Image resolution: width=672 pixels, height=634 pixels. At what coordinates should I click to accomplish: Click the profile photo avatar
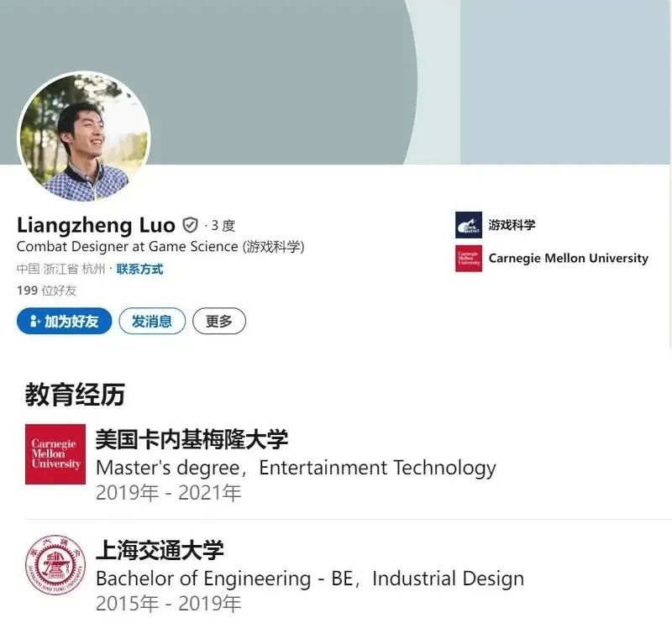point(84,137)
